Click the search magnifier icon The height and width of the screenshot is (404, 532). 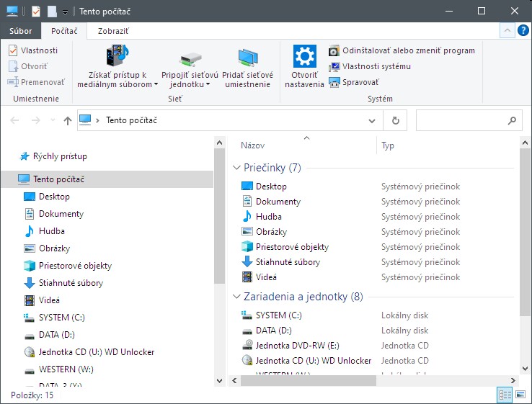point(512,120)
